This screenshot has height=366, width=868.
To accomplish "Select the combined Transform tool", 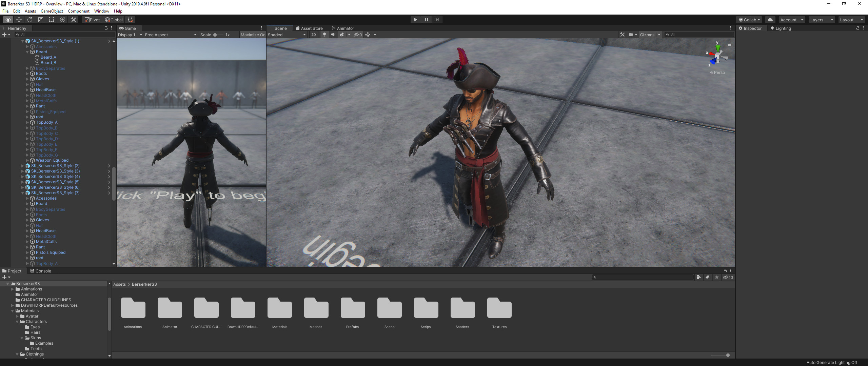I will click(x=62, y=20).
